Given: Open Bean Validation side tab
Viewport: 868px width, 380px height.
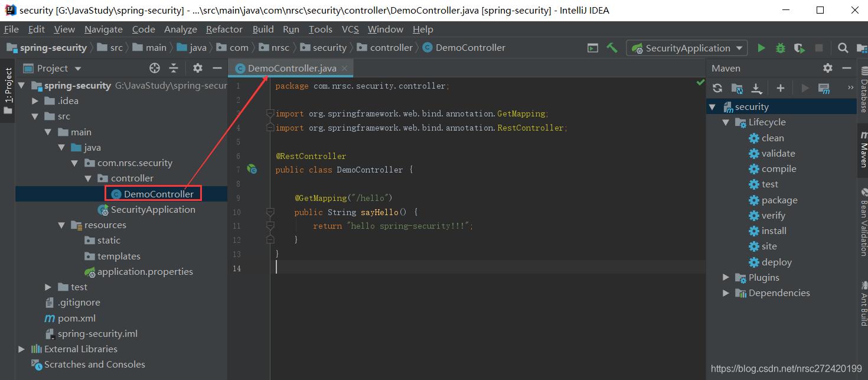Looking at the screenshot, I should pyautogui.click(x=863, y=222).
